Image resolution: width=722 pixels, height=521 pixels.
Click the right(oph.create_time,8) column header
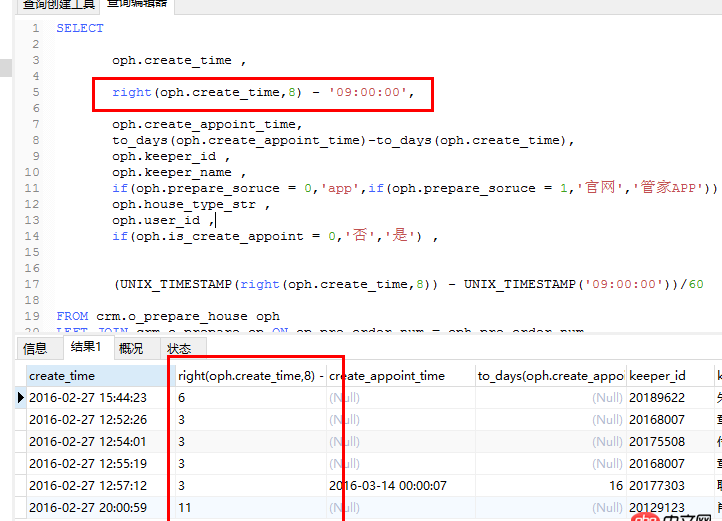(250, 376)
